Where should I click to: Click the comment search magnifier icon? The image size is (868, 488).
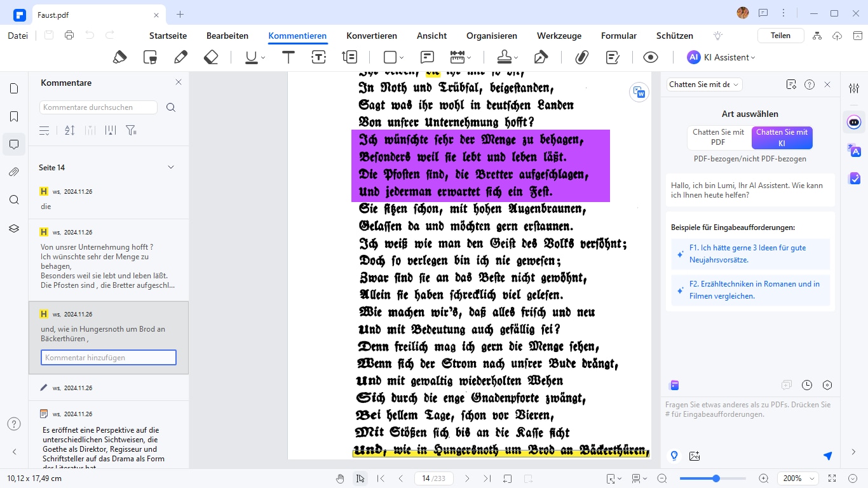(171, 107)
